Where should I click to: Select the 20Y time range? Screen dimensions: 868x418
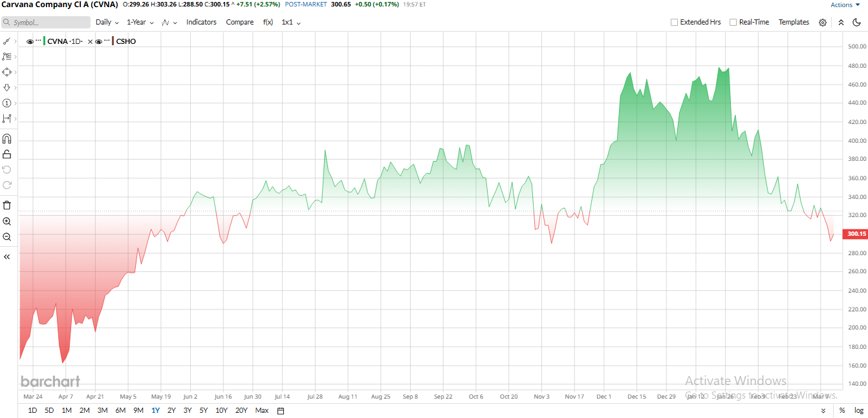(x=241, y=410)
